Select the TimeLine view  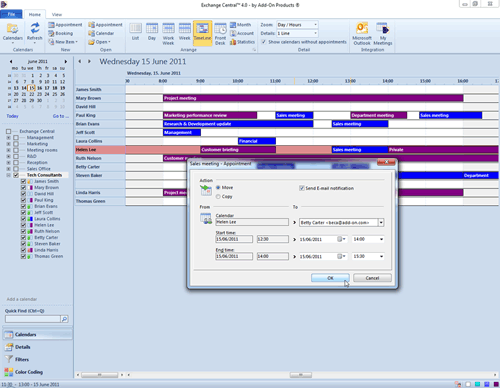coord(203,32)
